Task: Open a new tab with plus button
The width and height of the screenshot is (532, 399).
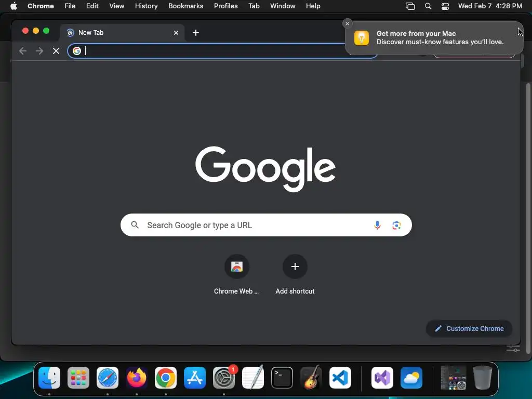Action: (x=196, y=33)
